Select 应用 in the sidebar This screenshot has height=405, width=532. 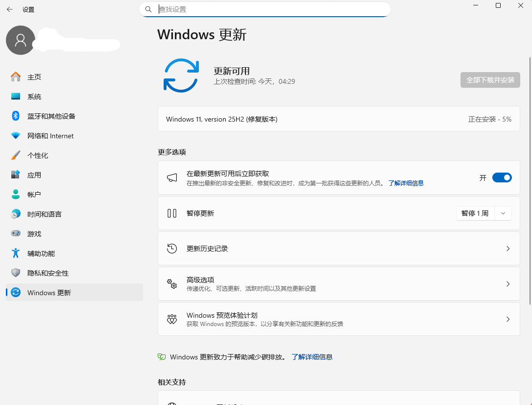74,175
